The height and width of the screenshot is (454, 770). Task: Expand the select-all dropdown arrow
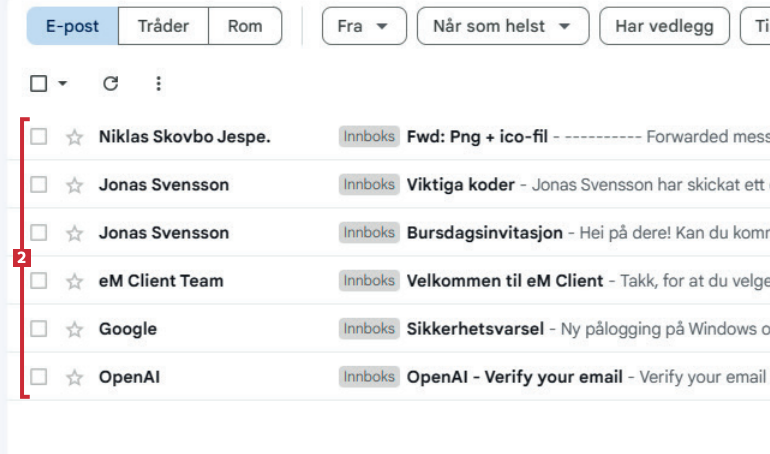[63, 84]
